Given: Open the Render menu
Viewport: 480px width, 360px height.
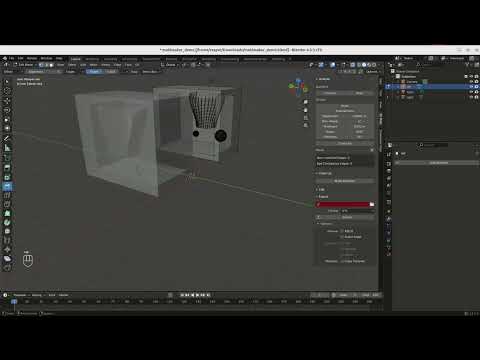Looking at the screenshot, I should [x=32, y=58].
